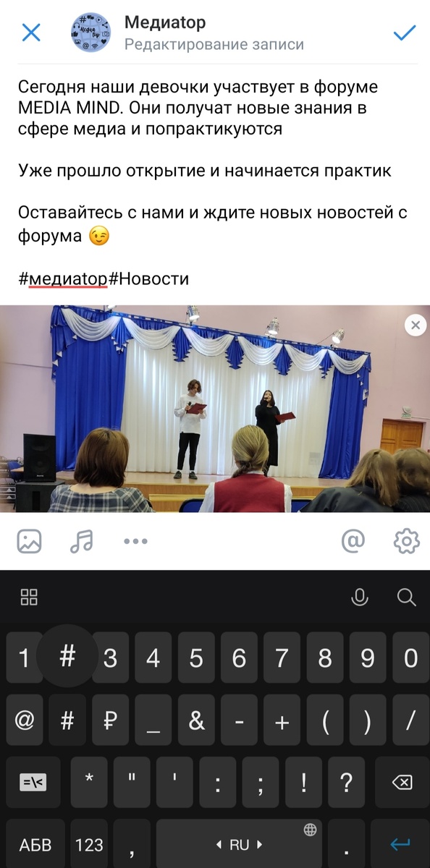430x868 pixels.
Task: Tap the hashtag #медиатор in text
Action: point(63,278)
